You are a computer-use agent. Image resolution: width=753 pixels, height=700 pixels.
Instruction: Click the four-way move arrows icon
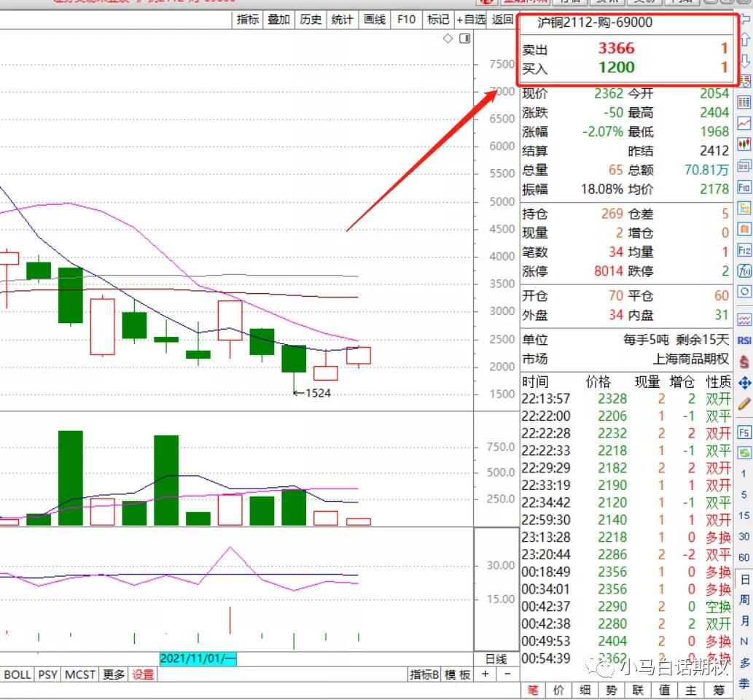tap(744, 382)
